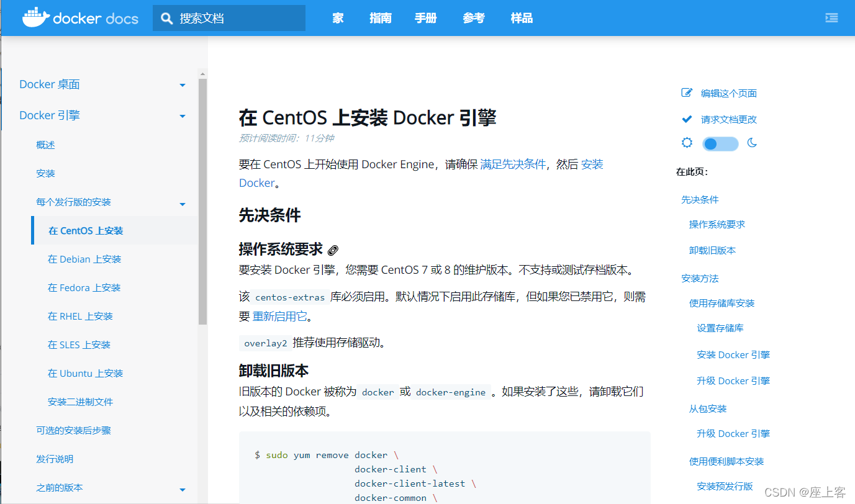Select 每个发行版的安装 in sidebar
Viewport: 855px width, 504px height.
pyautogui.click(x=73, y=202)
